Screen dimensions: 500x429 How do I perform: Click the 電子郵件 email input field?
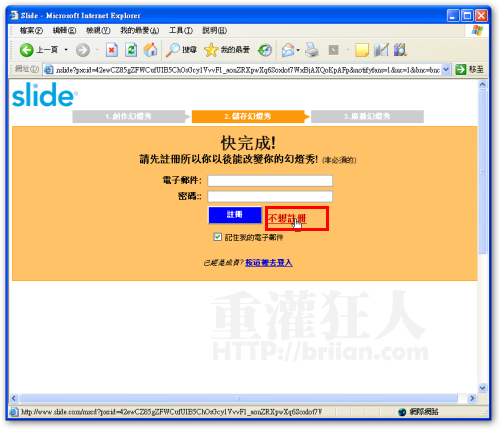tap(270, 181)
